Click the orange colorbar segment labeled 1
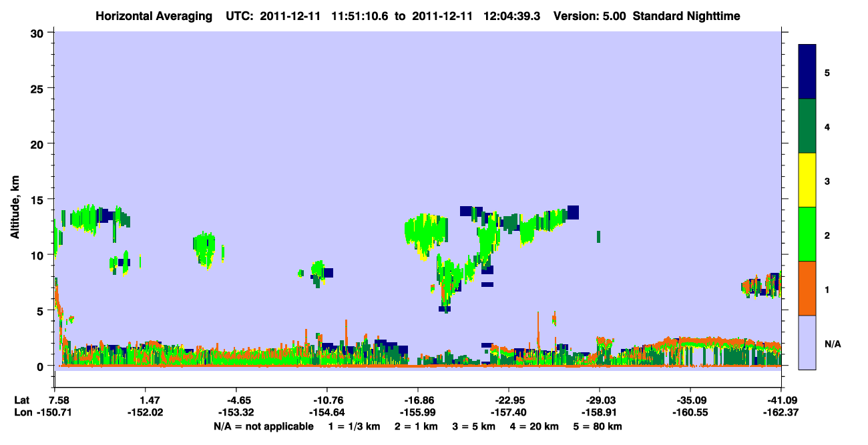This screenshot has height=445, width=868. pyautogui.click(x=807, y=288)
